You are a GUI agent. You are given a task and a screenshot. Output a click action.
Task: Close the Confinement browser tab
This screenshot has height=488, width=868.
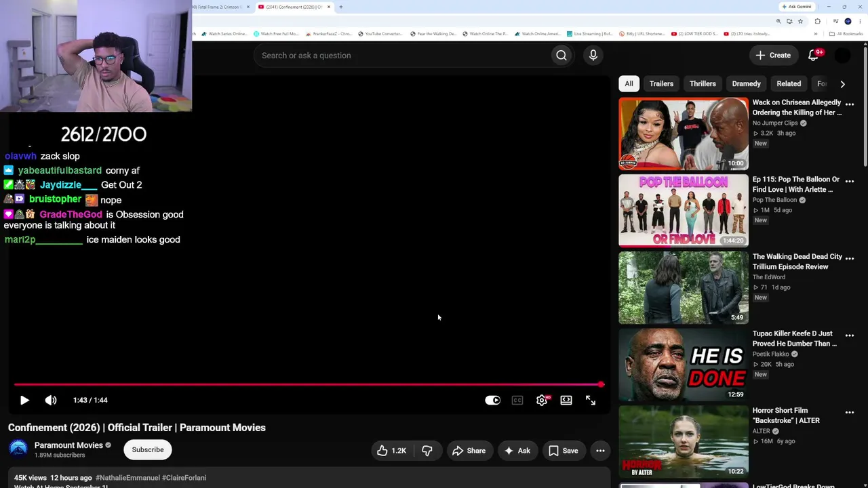329,7
